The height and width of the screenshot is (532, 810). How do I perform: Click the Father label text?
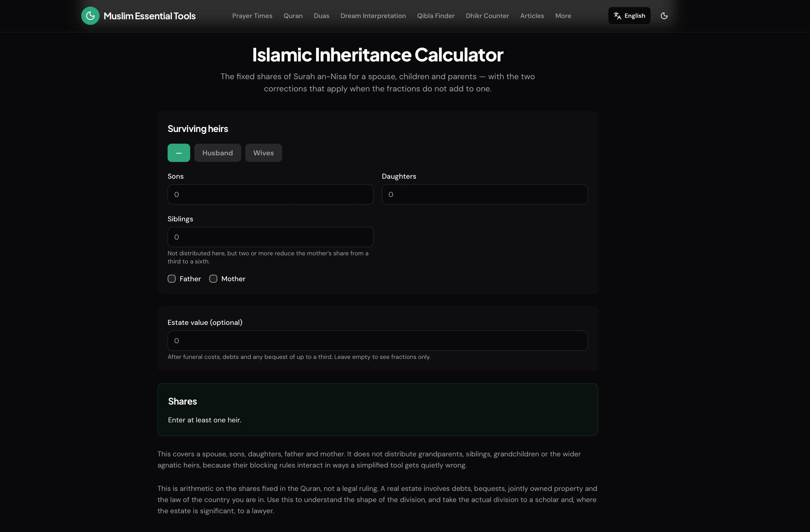(x=190, y=279)
